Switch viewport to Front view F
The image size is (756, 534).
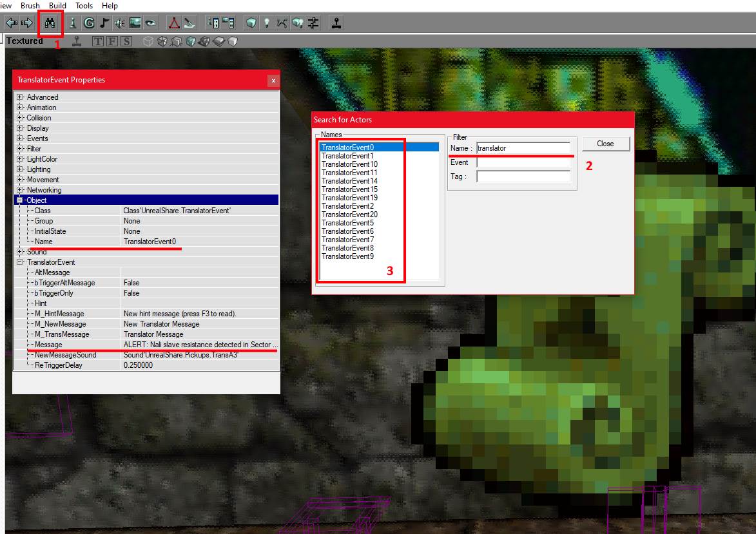112,41
